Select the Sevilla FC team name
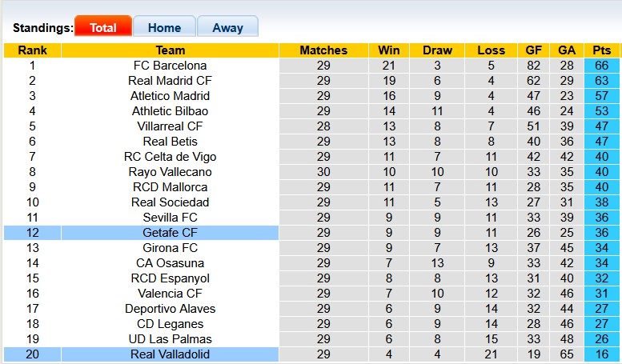 coord(170,218)
